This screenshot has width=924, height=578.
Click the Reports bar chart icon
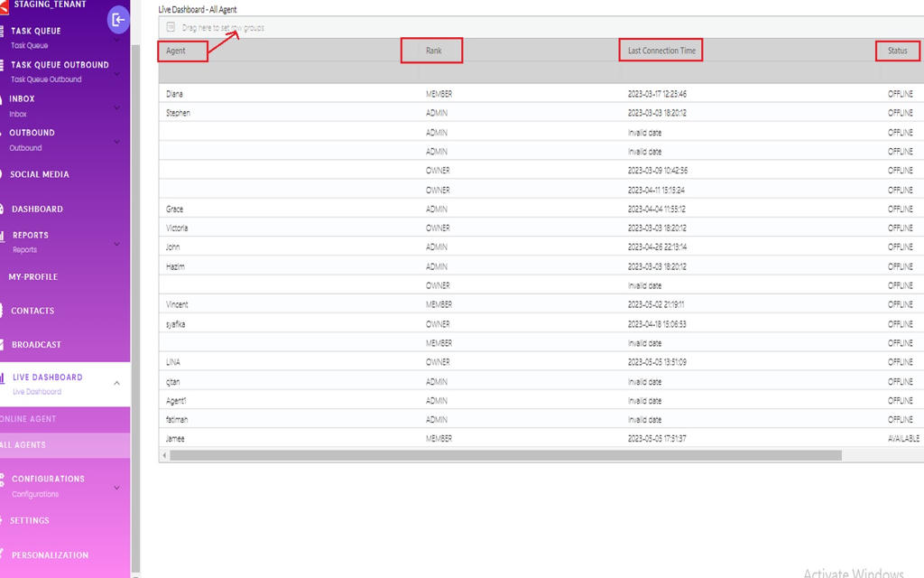click(x=3, y=236)
